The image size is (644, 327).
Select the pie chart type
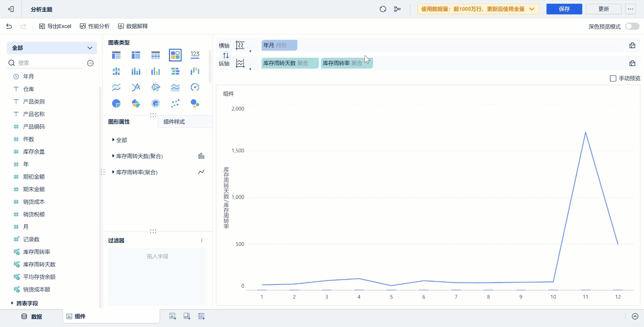point(116,103)
